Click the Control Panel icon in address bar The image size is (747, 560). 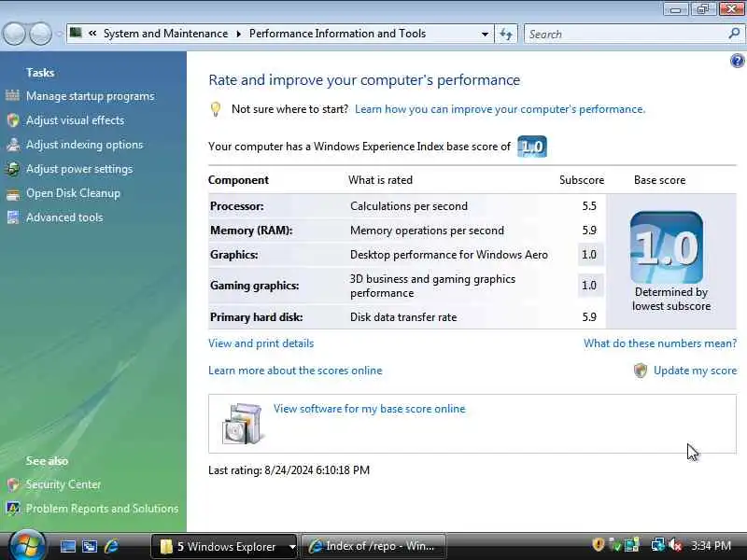point(76,33)
